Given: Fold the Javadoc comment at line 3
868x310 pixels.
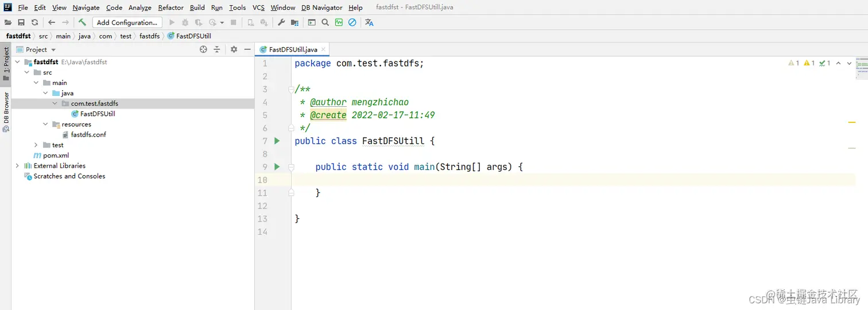Looking at the screenshot, I should click(291, 89).
